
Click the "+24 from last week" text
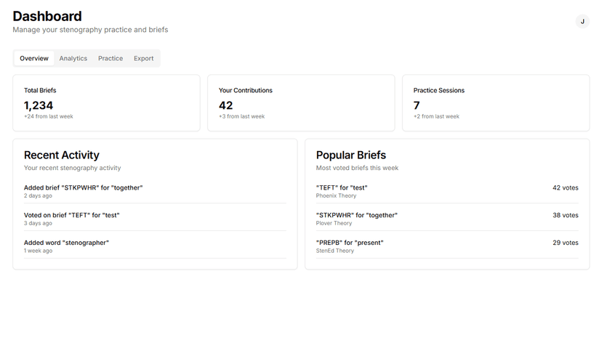pyautogui.click(x=49, y=116)
